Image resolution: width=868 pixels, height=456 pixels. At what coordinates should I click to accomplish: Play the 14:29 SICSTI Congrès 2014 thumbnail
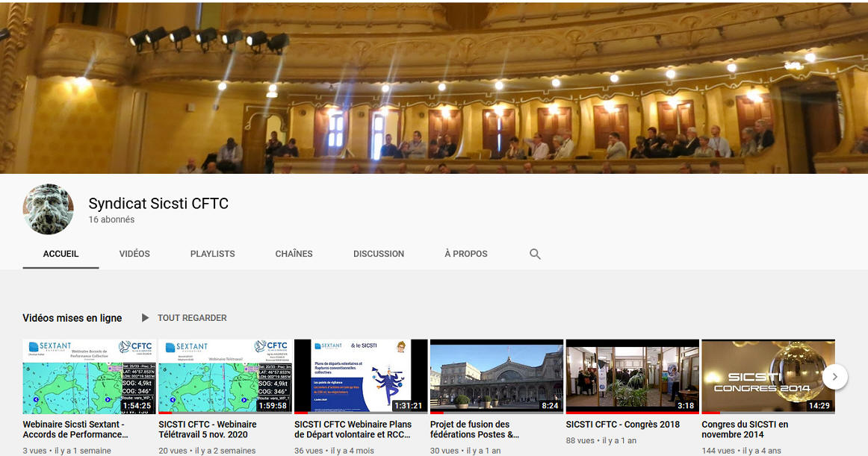769,377
